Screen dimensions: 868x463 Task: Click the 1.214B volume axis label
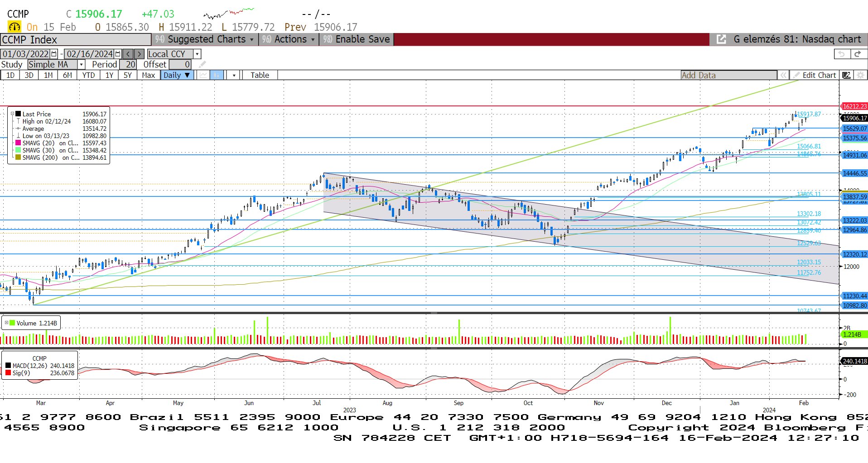854,334
